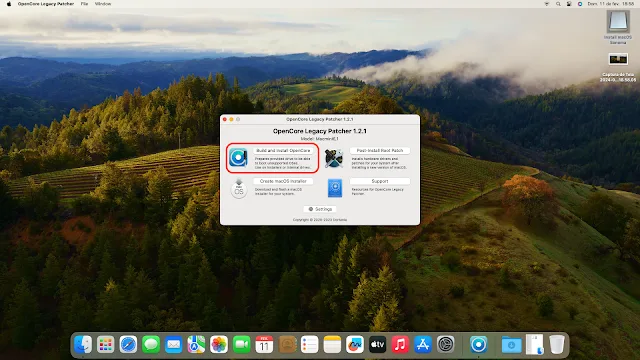Open Apple TV from the dock

[x=378, y=344]
